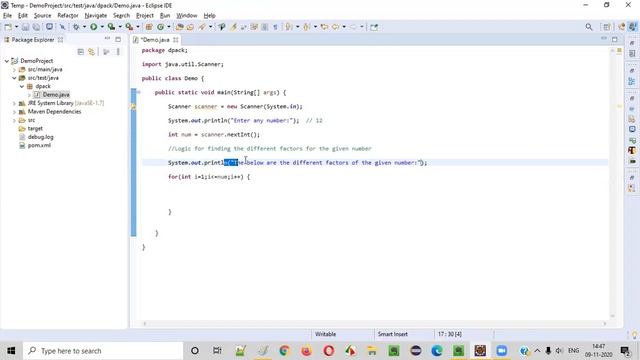The image size is (640, 360).
Task: Open the Project menu
Action: [144, 16]
